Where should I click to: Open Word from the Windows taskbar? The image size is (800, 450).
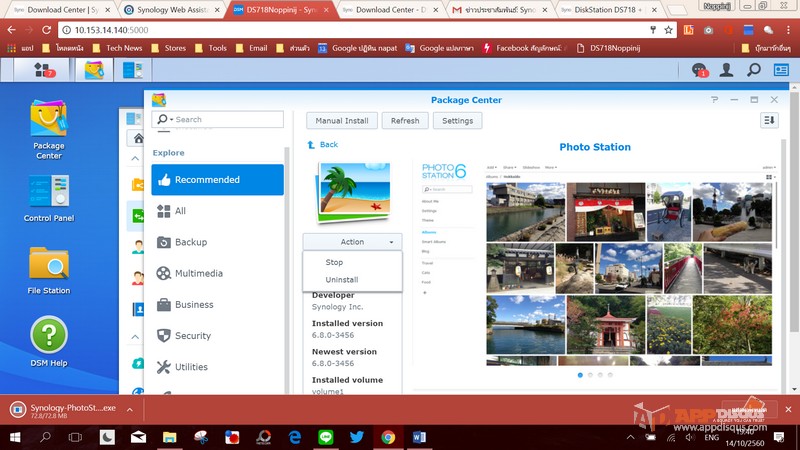(419, 437)
